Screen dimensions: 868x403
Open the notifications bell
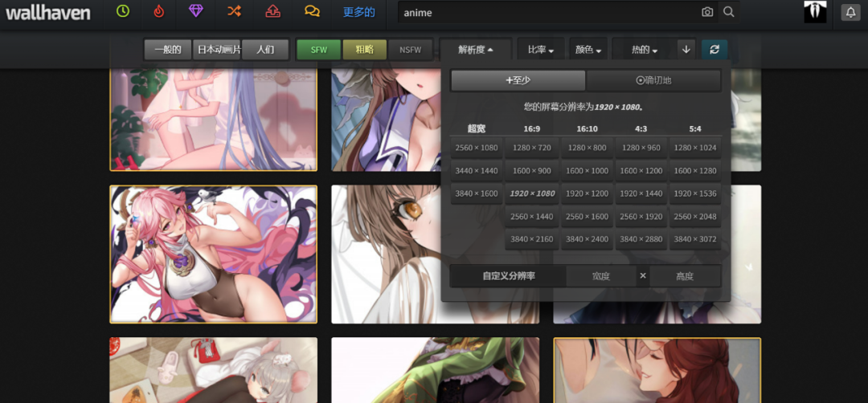pyautogui.click(x=851, y=12)
